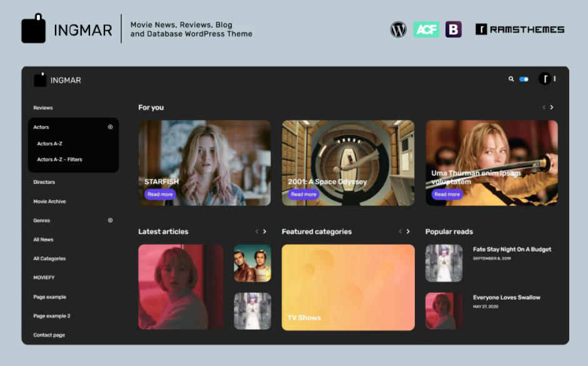588x366 pixels.
Task: Open the search magnifier icon
Action: click(x=511, y=79)
